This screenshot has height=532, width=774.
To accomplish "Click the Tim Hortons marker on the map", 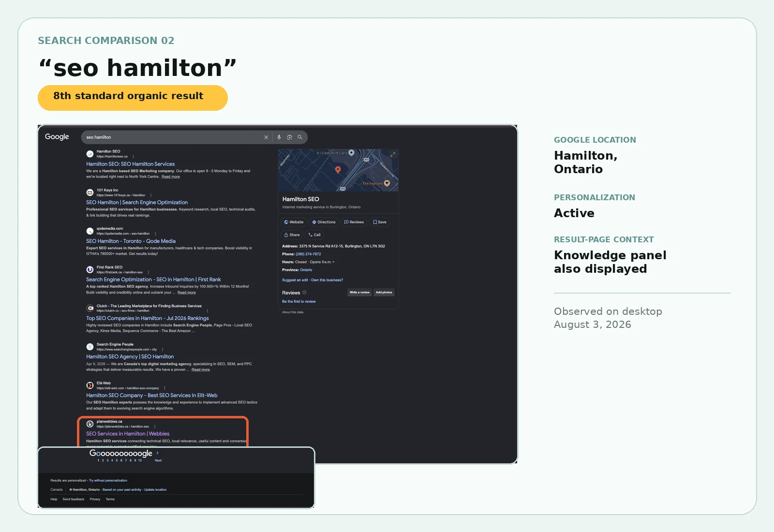I will pyautogui.click(x=387, y=183).
